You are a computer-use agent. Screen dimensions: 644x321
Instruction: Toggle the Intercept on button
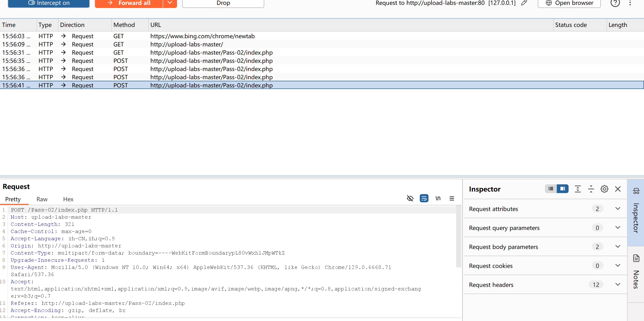[49, 3]
